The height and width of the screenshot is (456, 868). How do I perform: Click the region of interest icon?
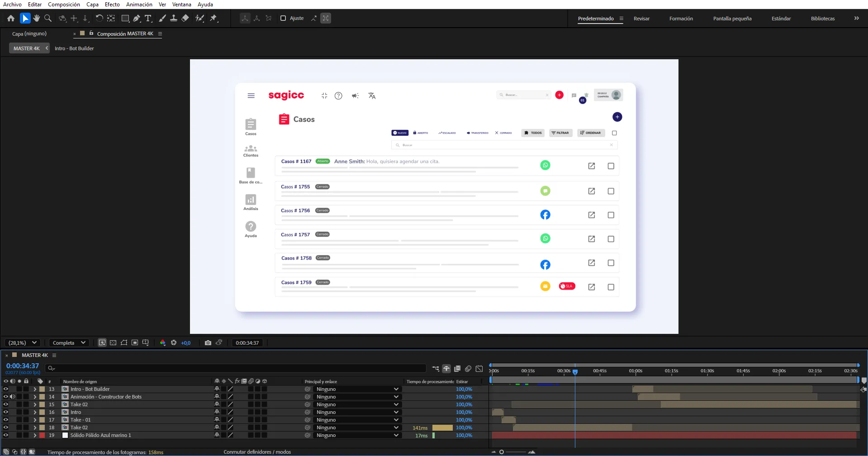(135, 343)
